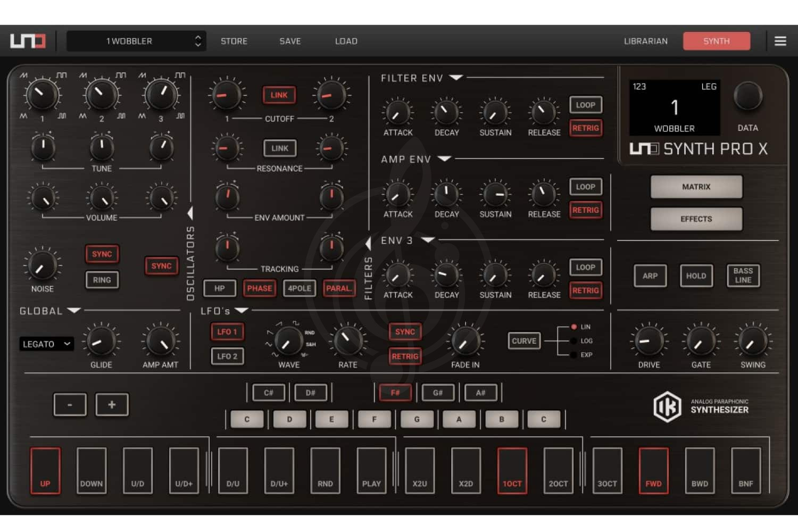This screenshot has width=798, height=532.
Task: Toggle the cutoff LINK button
Action: click(x=279, y=95)
